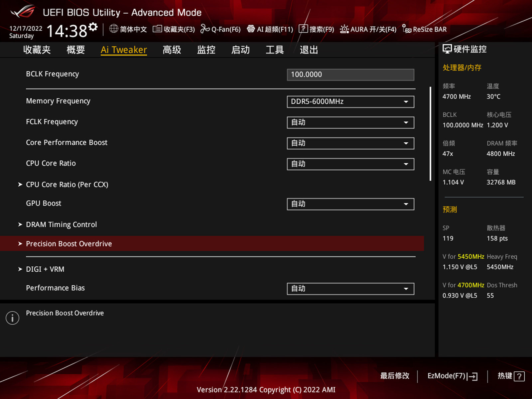Click the Memory Frequency label

58,101
